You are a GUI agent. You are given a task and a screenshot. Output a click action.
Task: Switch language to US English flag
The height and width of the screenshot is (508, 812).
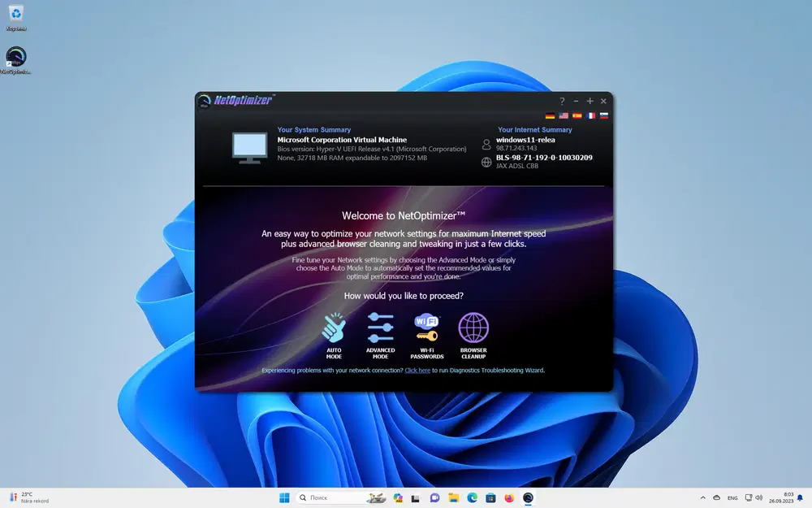[564, 115]
